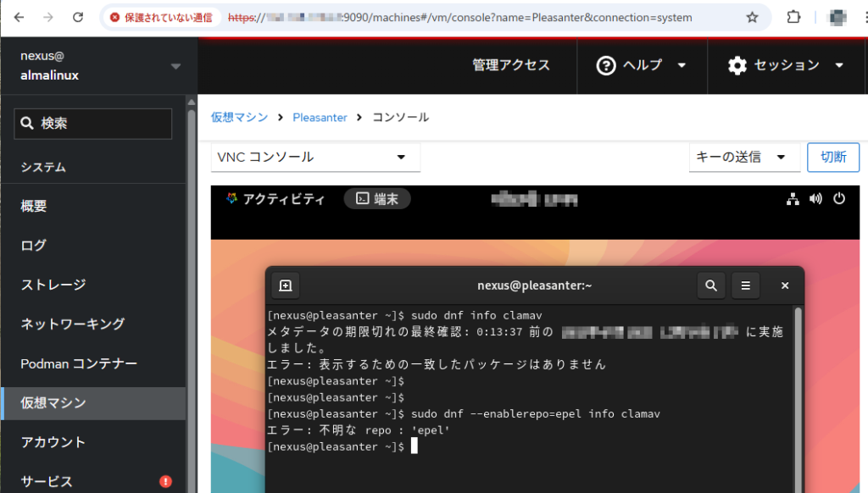Viewport: 868px width, 493px height.
Task: Bookmark this page with the star icon
Action: click(x=752, y=17)
